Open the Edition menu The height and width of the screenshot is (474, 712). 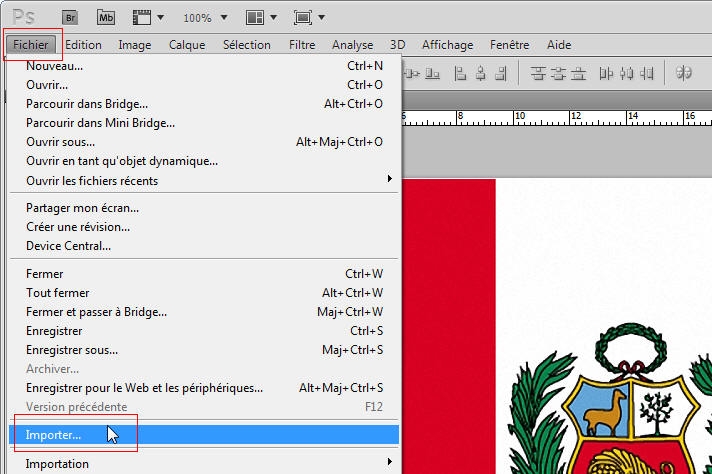83,44
